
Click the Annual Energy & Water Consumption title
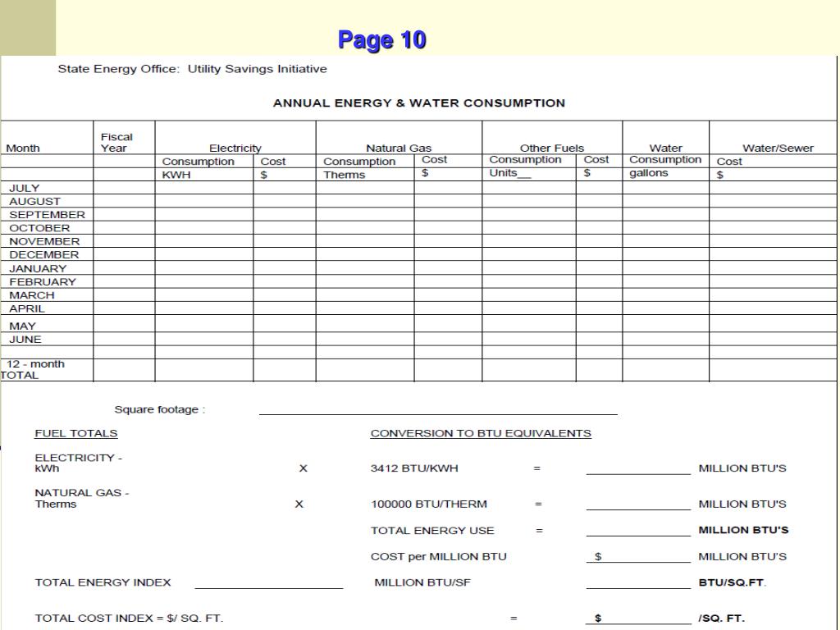point(419,103)
